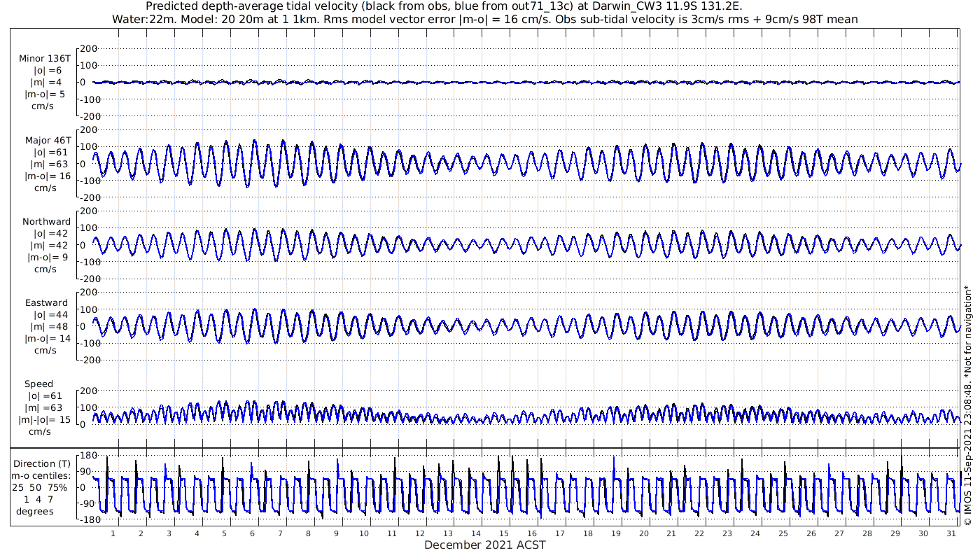Click the 100 tick on the Northward axis
Screen dimensions: 980x560
tap(87, 228)
